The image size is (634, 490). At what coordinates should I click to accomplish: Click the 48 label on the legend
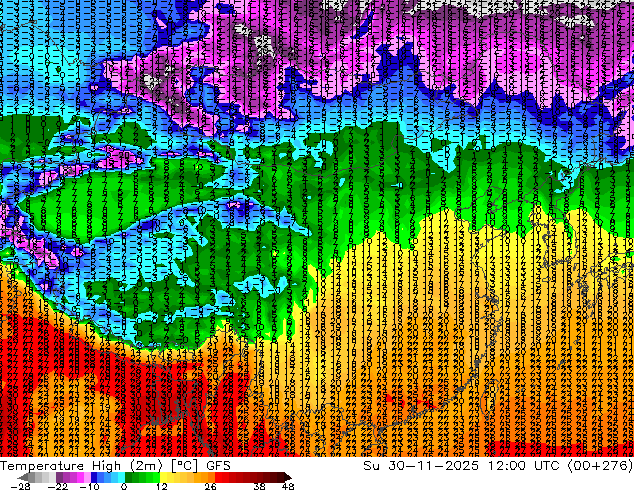[x=288, y=486]
